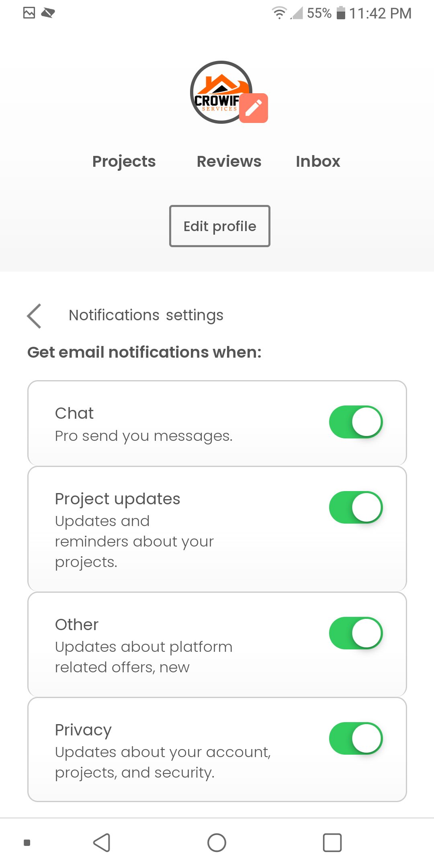The height and width of the screenshot is (868, 434).
Task: Tap the Notifications settings title
Action: click(146, 315)
